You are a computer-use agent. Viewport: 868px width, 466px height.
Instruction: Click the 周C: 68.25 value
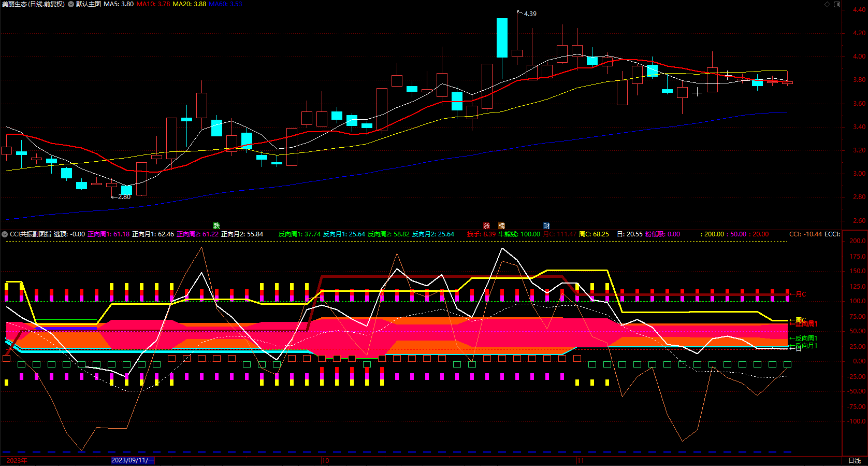tap(594, 234)
